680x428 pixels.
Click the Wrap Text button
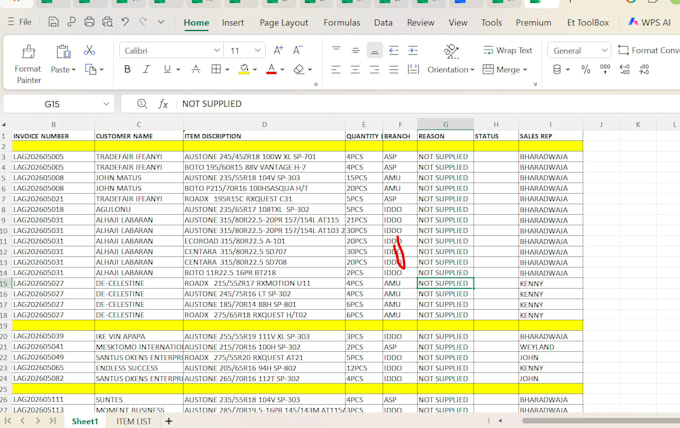[x=507, y=50]
